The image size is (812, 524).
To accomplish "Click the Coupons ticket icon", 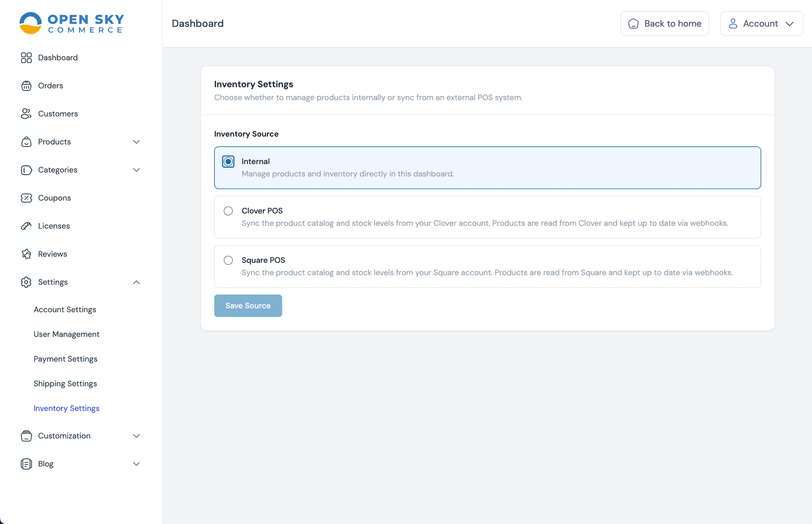I will tap(26, 198).
